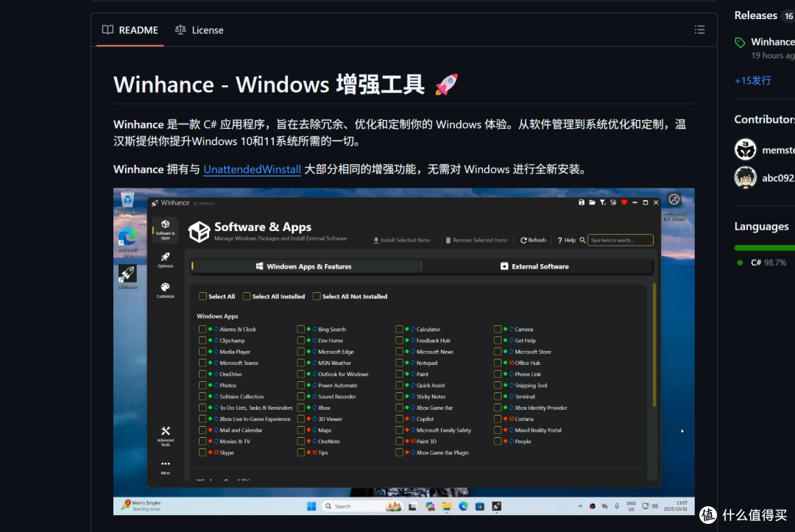Click the memstechtips contributor avatar
Screen dimensions: 795x532
[x=745, y=149]
